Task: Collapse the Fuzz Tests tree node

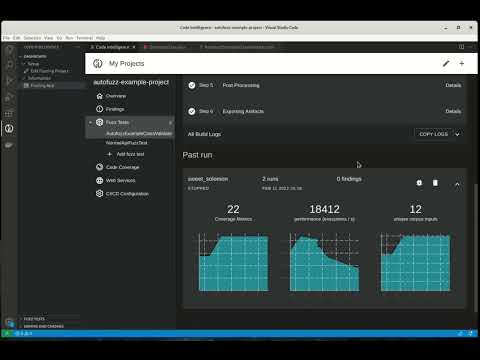Action: (x=90, y=122)
